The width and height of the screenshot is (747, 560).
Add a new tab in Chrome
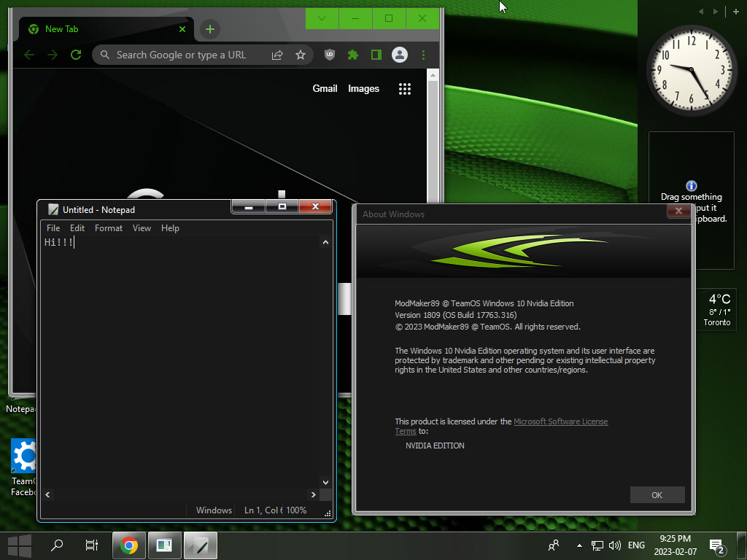pos(209,29)
